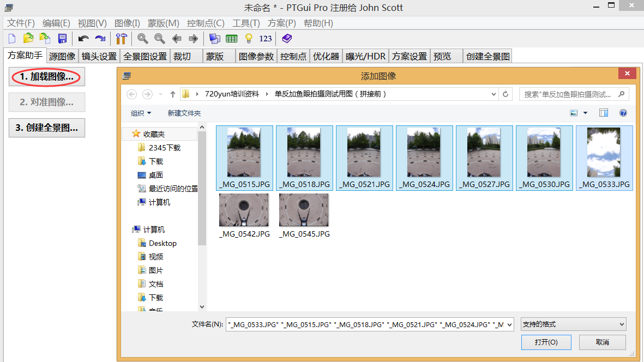The height and width of the screenshot is (362, 644).
Task: Click the 打开(O) button
Action: 546,342
